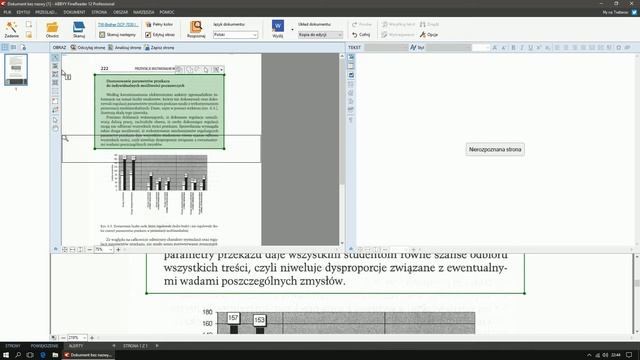Select the draw table area tool
The width and height of the screenshot is (640, 360).
56,83
